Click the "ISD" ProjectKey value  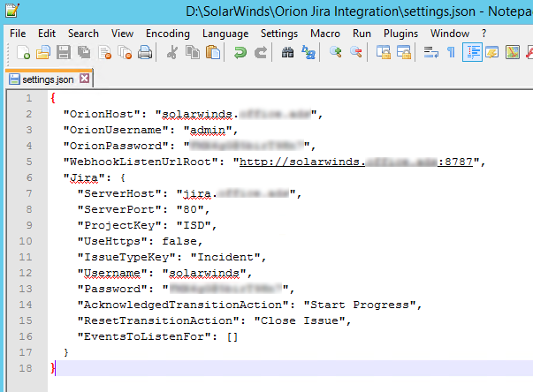tap(194, 225)
